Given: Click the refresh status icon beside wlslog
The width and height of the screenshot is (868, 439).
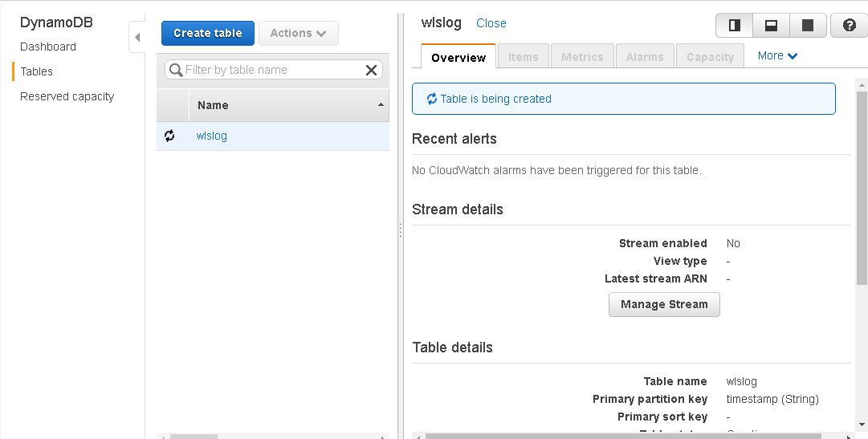Looking at the screenshot, I should 169,136.
